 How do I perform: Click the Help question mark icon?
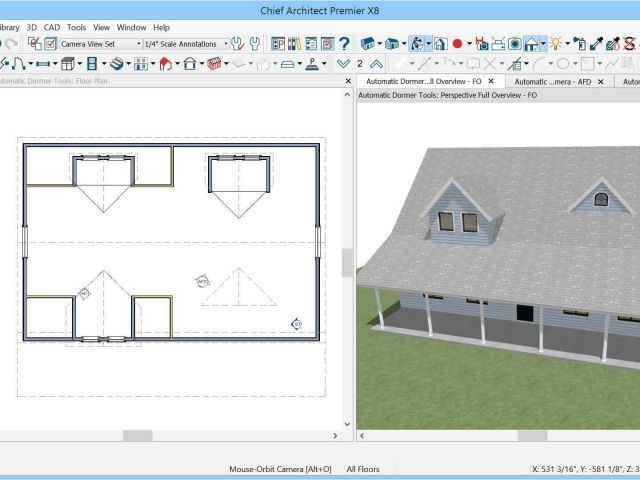(x=344, y=44)
